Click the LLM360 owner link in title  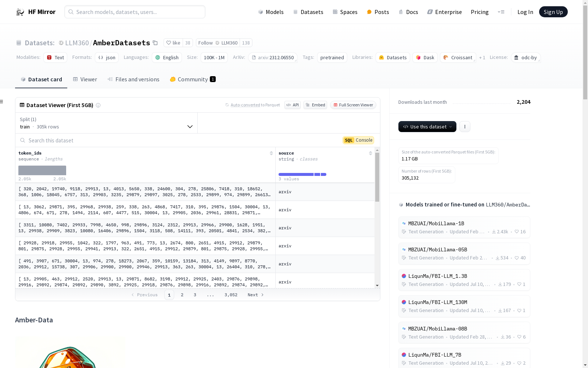point(77,43)
